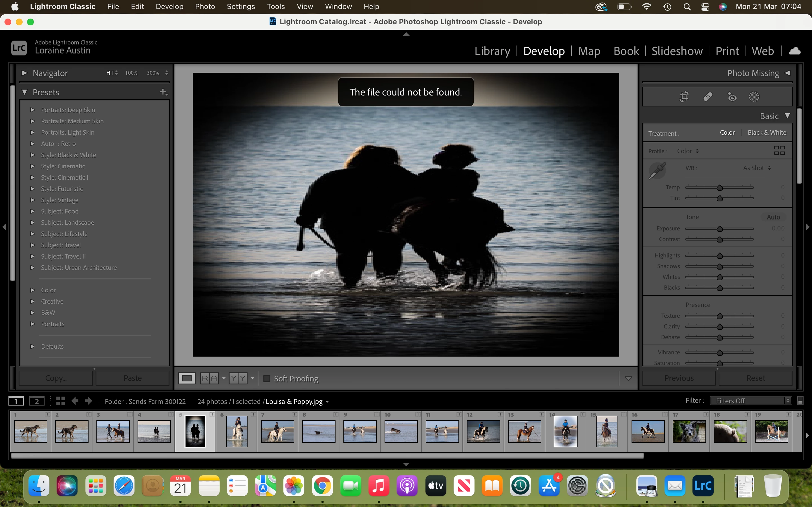Select the Crop Overlay tool
The width and height of the screenshot is (812, 507).
click(684, 97)
